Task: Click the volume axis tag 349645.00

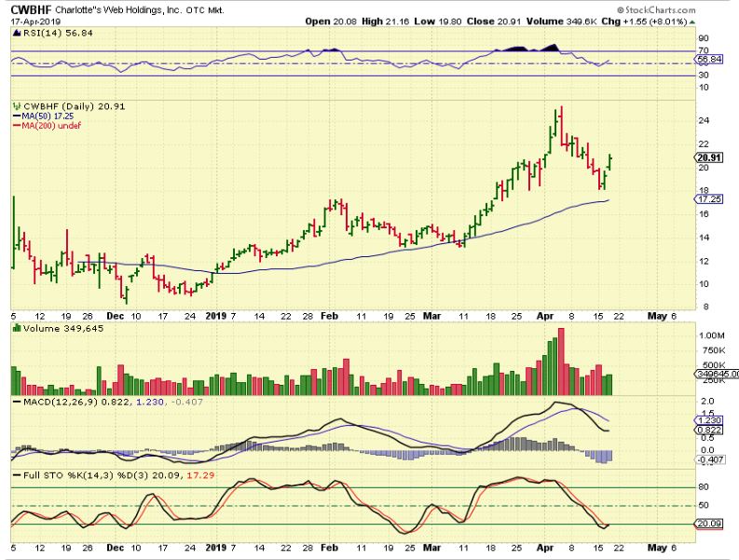Action: 717,374
